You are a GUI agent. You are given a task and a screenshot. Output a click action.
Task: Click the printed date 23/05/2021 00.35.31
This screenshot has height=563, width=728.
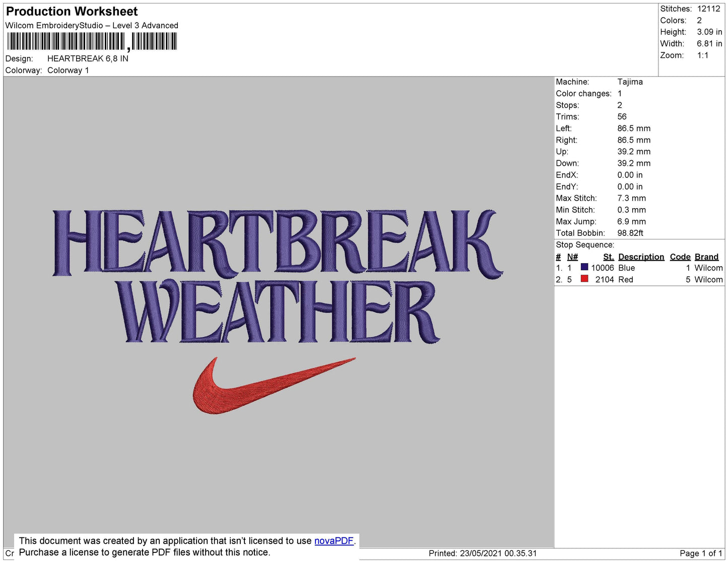click(x=498, y=553)
